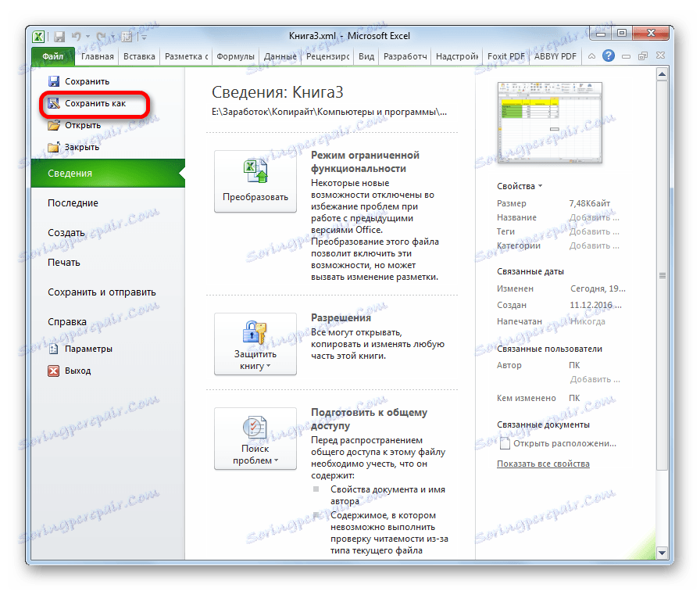Open the Файл tab
The image size is (700, 591).
(52, 56)
